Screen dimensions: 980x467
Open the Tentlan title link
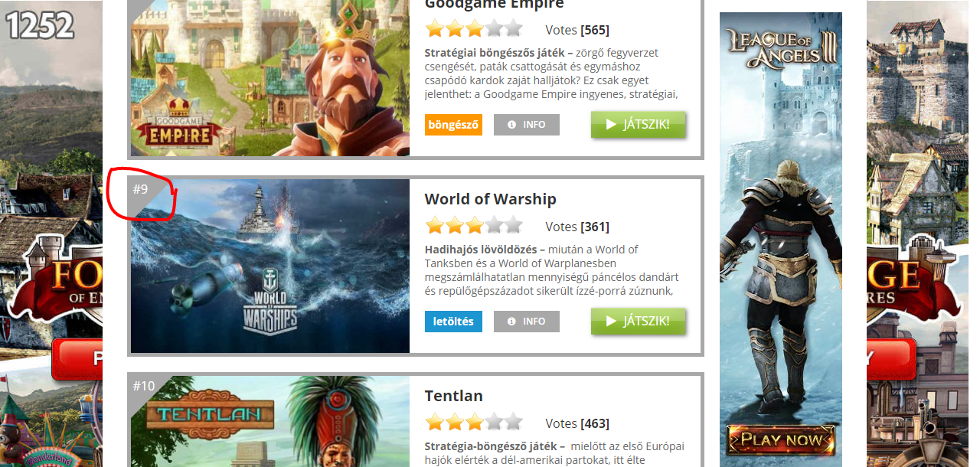453,396
